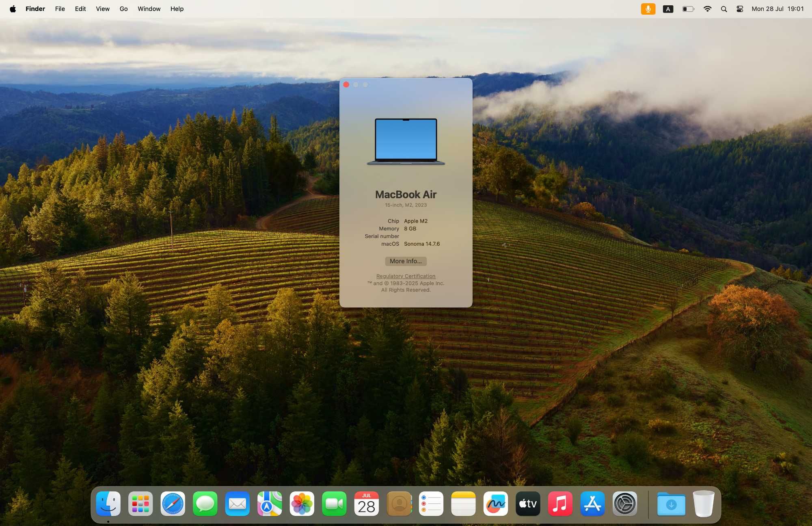This screenshot has width=812, height=526.
Task: Open the Downloads folder stack
Action: (672, 504)
